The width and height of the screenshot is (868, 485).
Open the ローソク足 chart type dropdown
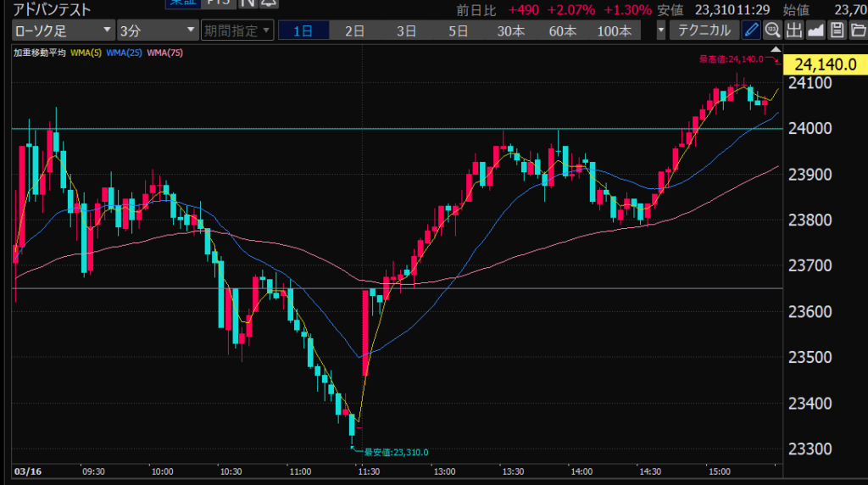point(63,31)
